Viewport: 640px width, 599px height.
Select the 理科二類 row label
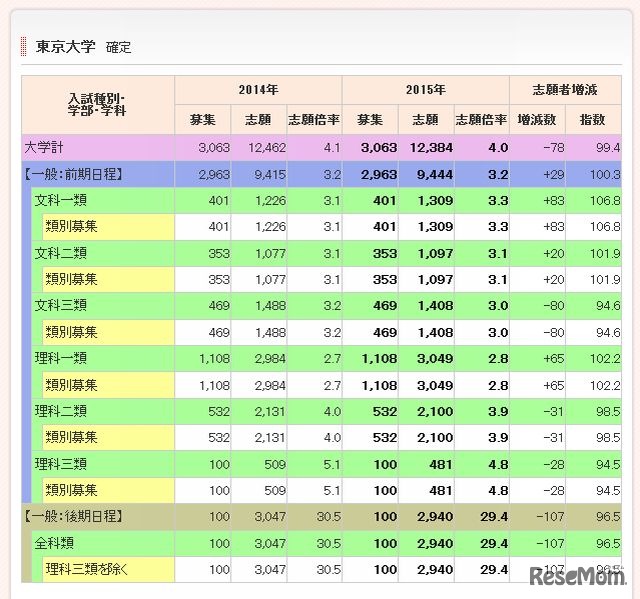click(60, 411)
